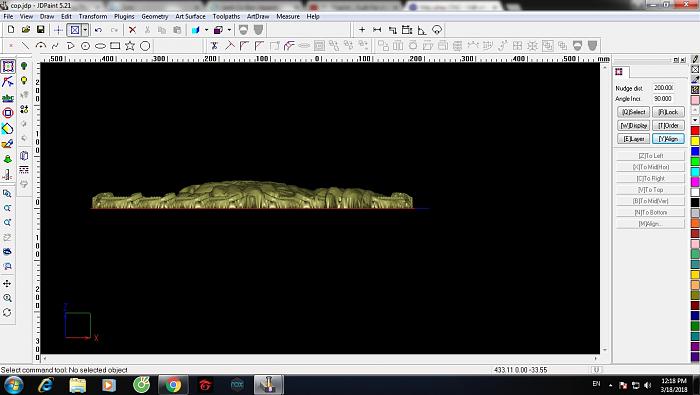Open dropdown arrow beside blue cube icon
700x395 pixels.
206,30
